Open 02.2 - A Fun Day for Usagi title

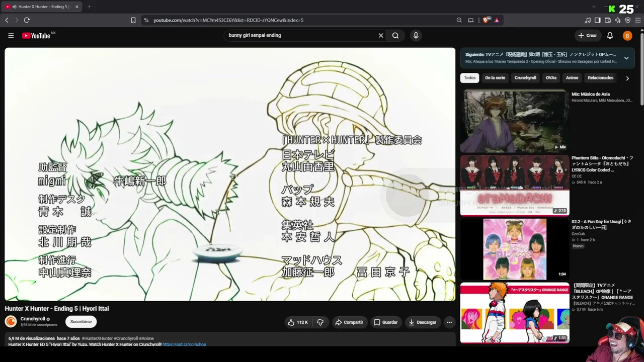click(x=602, y=225)
